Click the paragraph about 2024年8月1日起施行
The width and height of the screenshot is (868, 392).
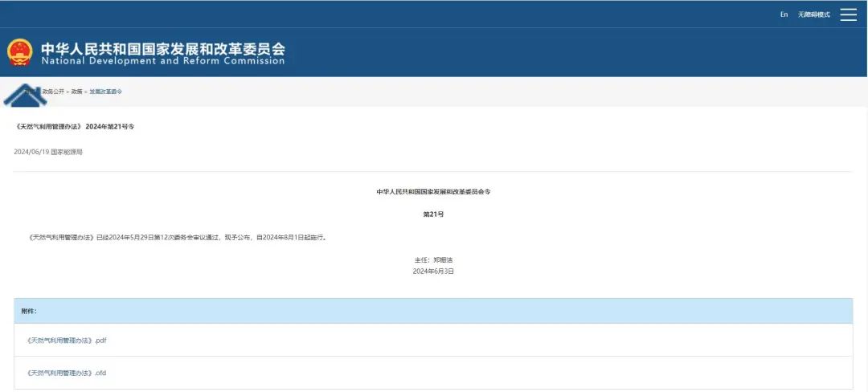click(x=177, y=238)
